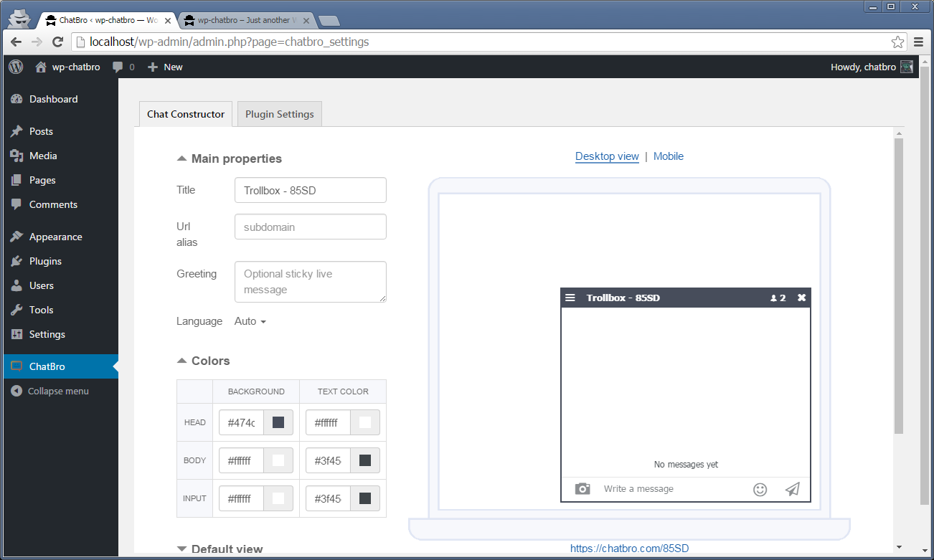Click the Write a message chat input

click(674, 489)
